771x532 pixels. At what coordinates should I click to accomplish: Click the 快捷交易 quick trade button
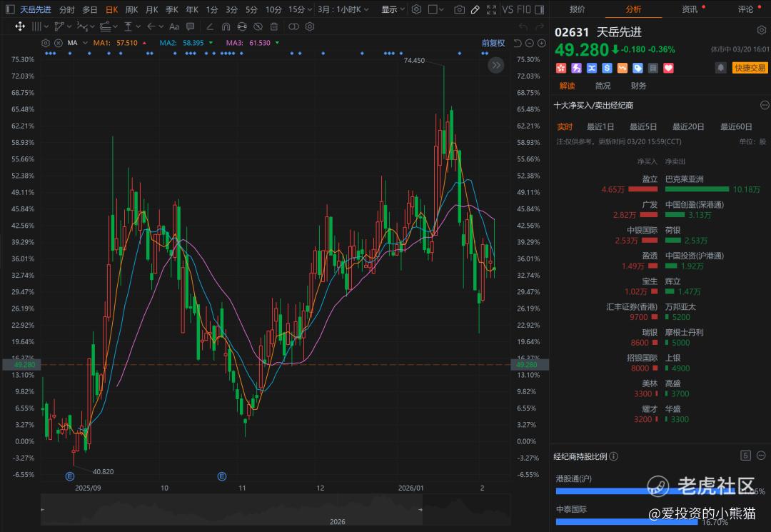tap(750, 68)
